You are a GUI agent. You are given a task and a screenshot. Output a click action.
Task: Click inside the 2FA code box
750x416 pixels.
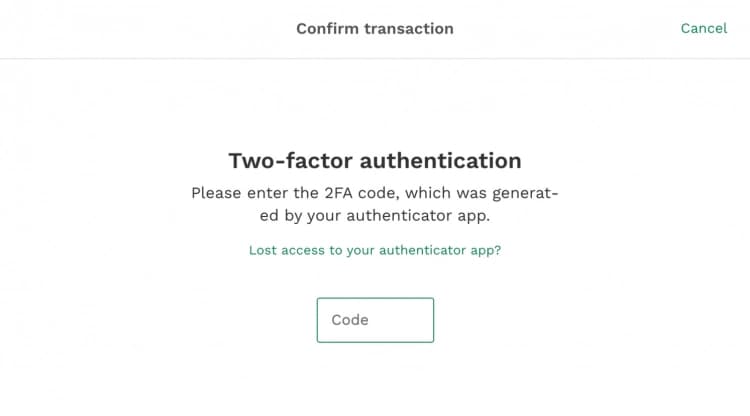point(375,320)
